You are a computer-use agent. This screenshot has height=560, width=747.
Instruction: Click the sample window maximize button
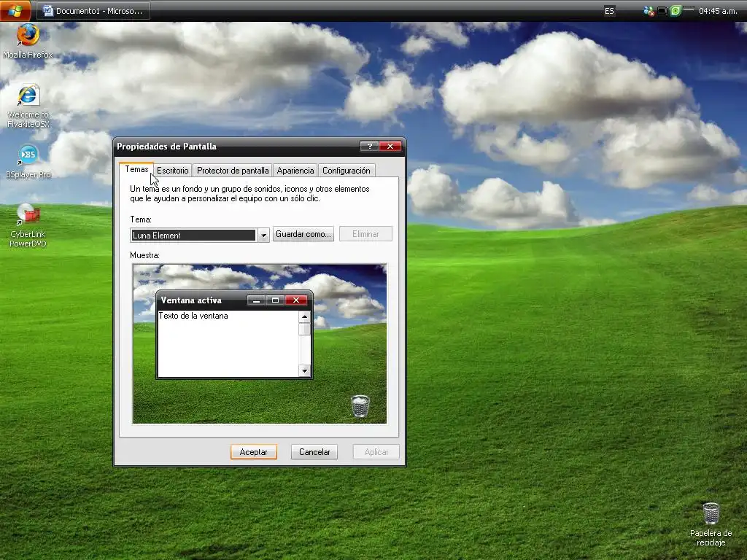click(x=275, y=300)
